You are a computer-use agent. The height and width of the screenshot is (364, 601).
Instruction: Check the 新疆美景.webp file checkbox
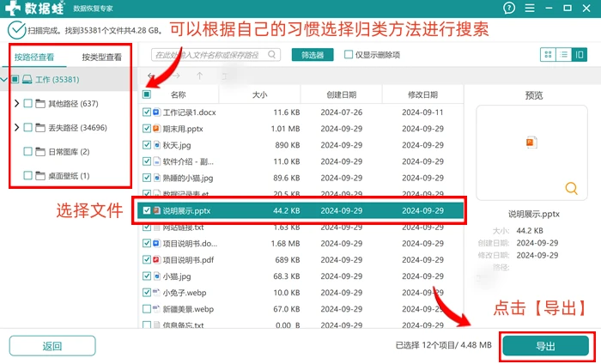[147, 309]
